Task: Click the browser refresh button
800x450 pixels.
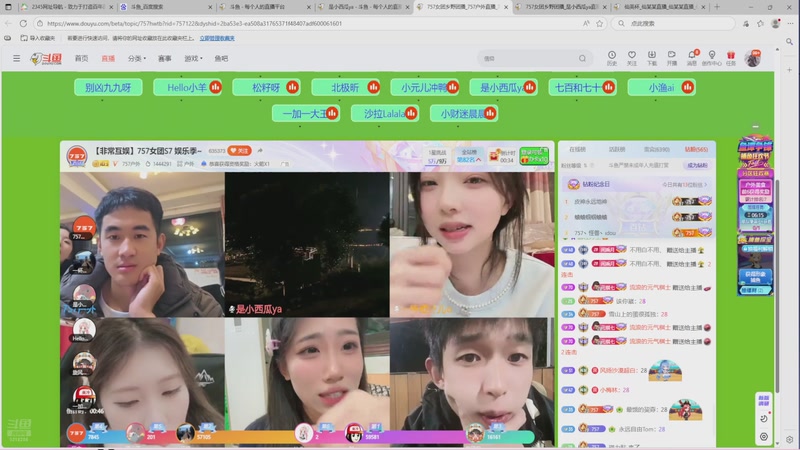Action: click(23, 23)
